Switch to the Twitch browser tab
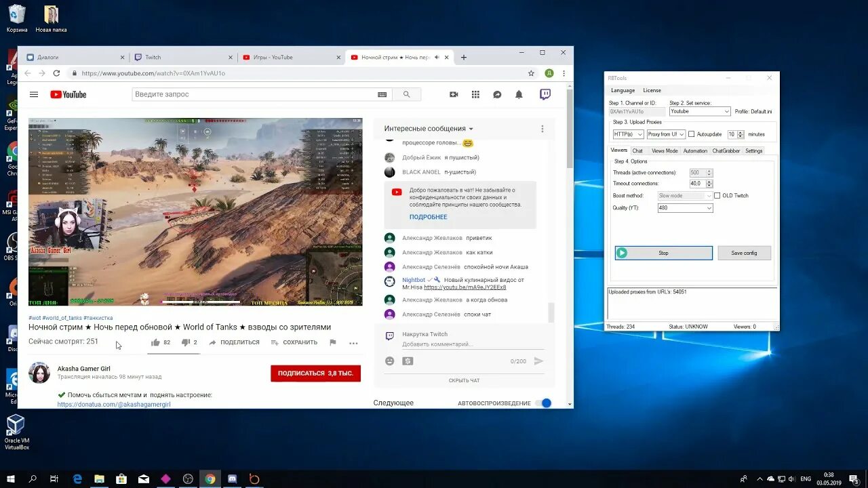Viewport: 868px width, 488px height. click(183, 58)
